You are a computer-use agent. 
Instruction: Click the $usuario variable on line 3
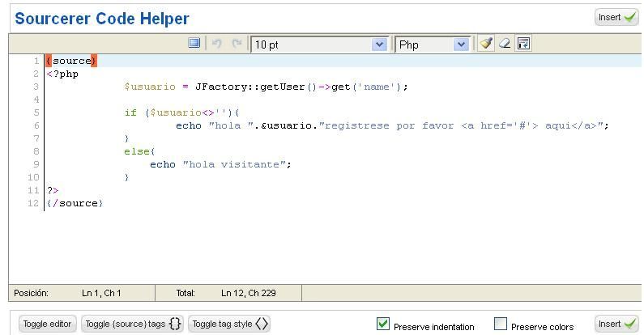click(x=150, y=87)
